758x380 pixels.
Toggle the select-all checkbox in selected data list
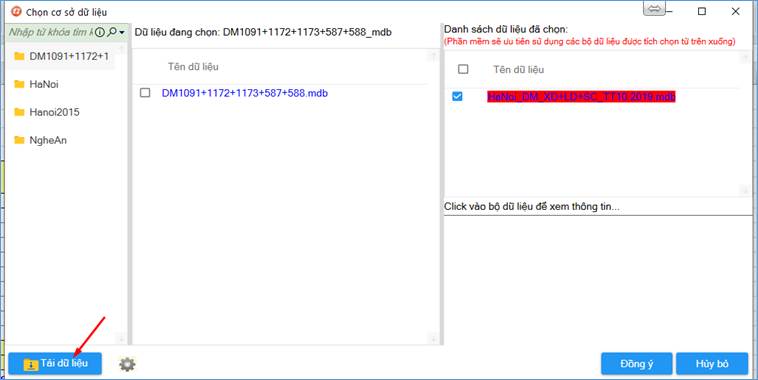pos(463,69)
